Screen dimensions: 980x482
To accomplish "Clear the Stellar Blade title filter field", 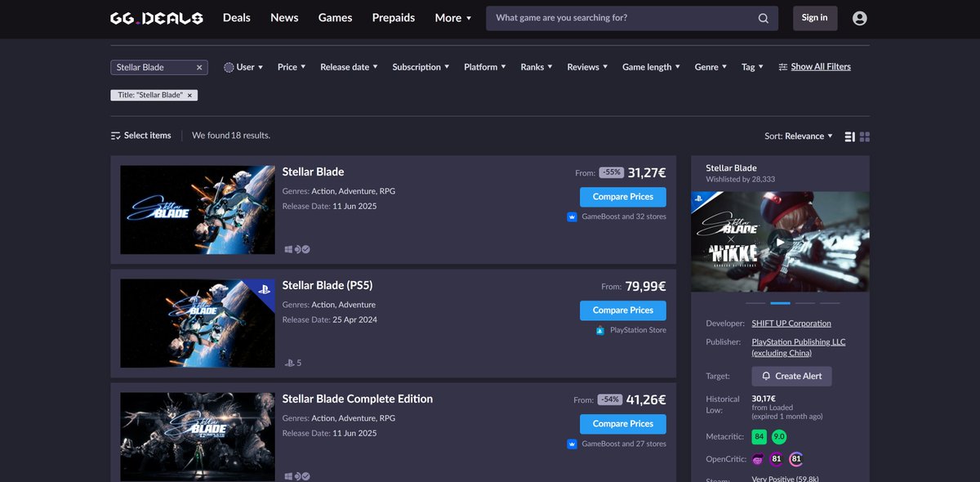I will pyautogui.click(x=199, y=67).
